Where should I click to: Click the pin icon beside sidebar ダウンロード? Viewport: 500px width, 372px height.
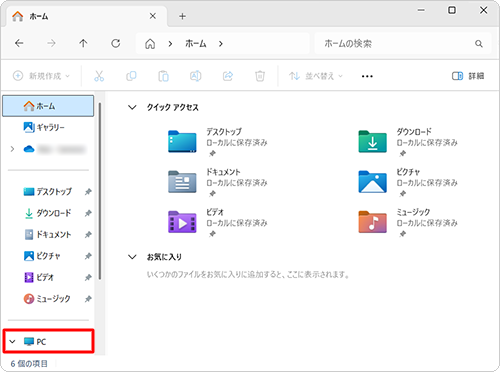pos(88,213)
